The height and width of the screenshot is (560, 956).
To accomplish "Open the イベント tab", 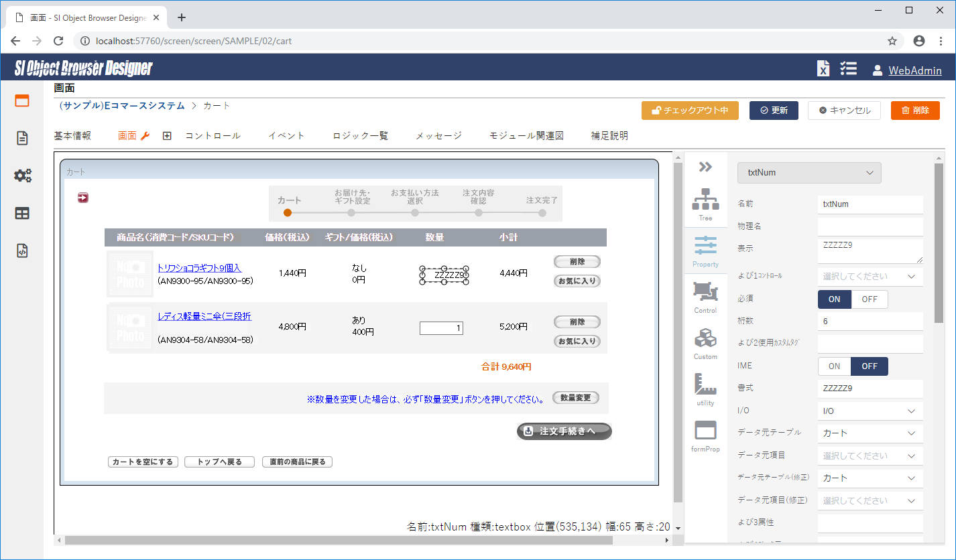I will tap(286, 135).
